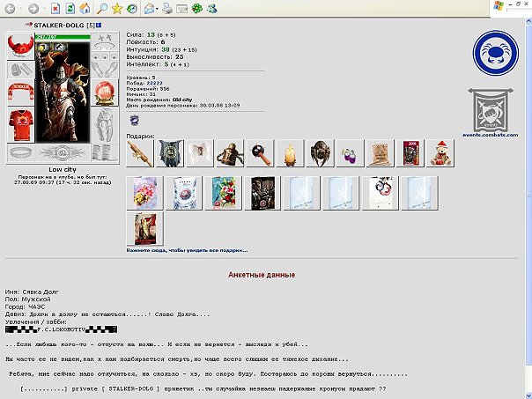The height and width of the screenshot is (399, 532).
Task: Click the F.C.LOKOMOTIV banner text
Action: 61,329
